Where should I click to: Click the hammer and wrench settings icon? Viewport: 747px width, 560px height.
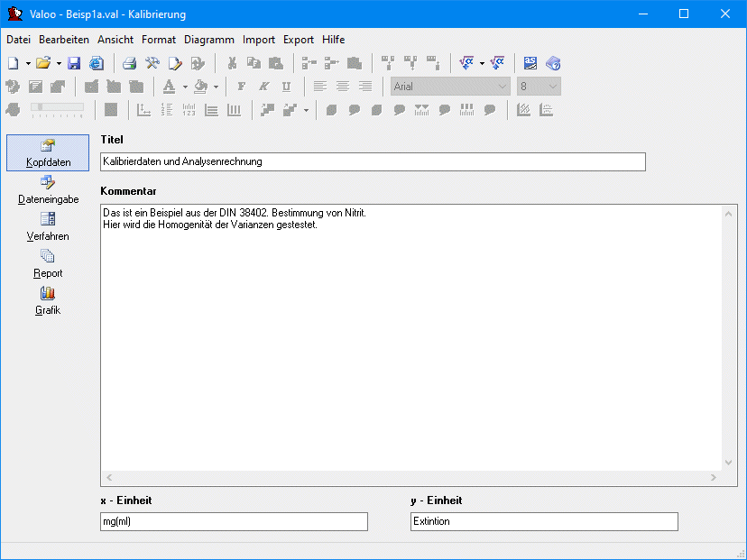click(152, 63)
